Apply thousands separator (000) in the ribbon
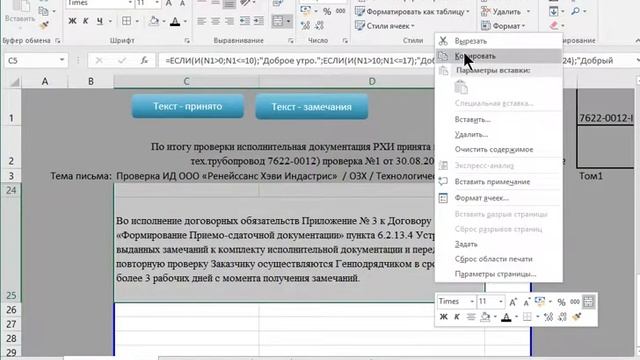This screenshot has height=360, width=640. pos(340,11)
